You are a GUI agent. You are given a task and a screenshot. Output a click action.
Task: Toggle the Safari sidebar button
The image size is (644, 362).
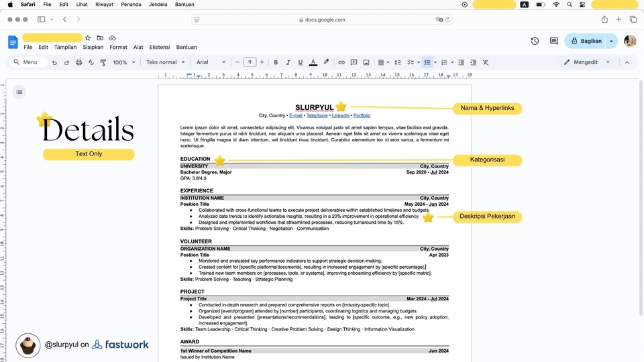41,19
